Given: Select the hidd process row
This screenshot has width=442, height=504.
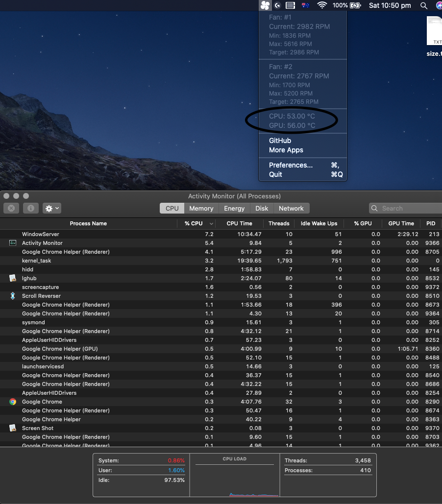Looking at the screenshot, I should point(221,269).
